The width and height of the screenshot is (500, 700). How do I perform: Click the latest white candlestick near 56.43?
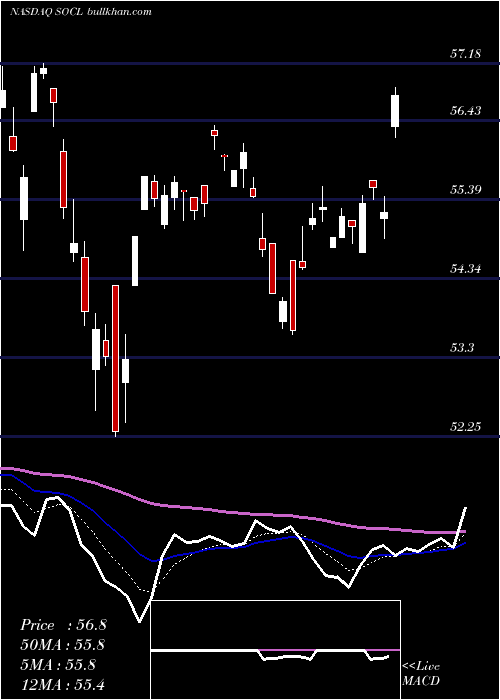pyautogui.click(x=395, y=112)
